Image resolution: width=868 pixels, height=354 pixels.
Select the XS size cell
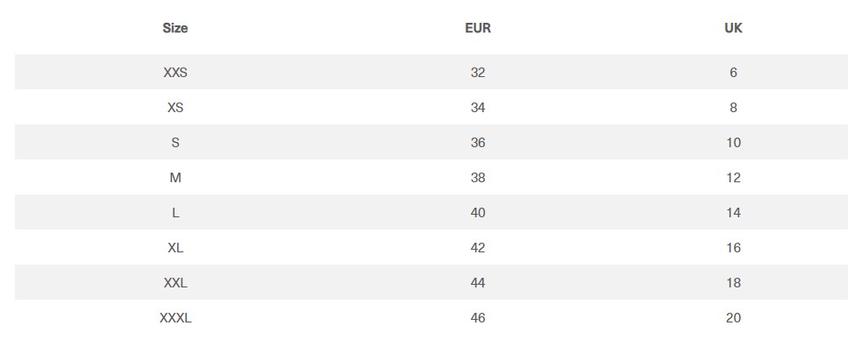click(175, 108)
